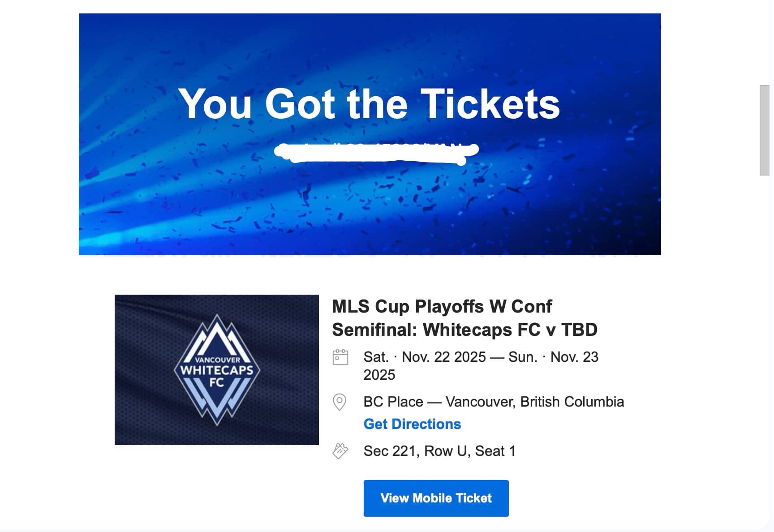Click the Vancouver Whitecaps FC crest logo
The image size is (774, 532).
click(x=217, y=370)
